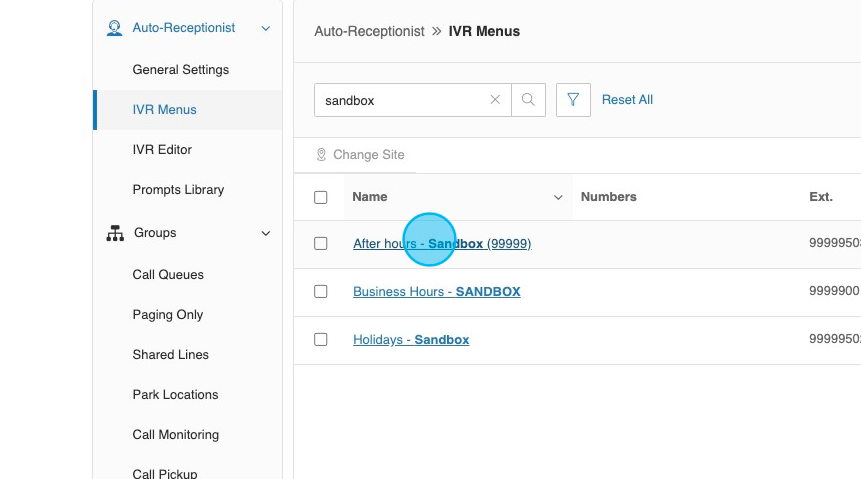Select the Holidays Sandbox row checkbox
The height and width of the screenshot is (479, 861).
point(321,339)
